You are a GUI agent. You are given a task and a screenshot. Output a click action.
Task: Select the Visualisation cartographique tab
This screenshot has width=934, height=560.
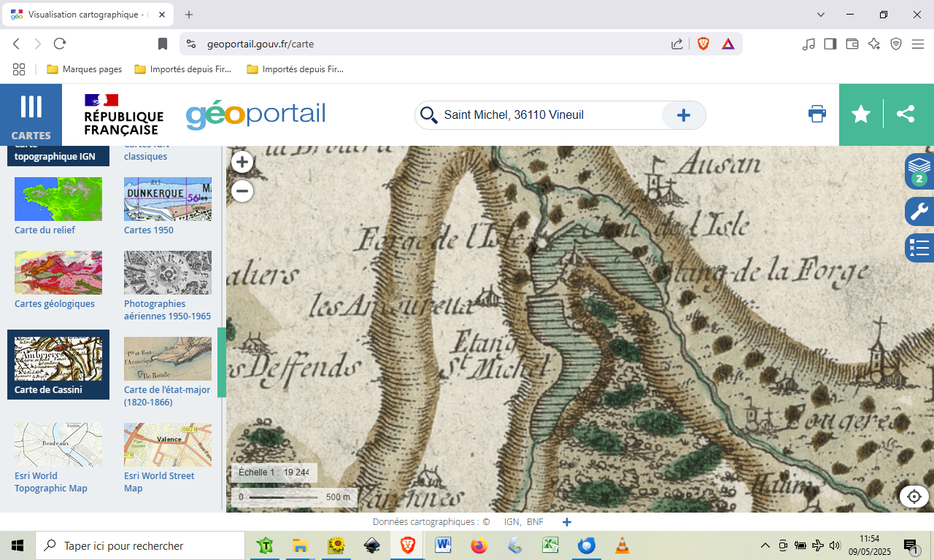[x=88, y=15]
